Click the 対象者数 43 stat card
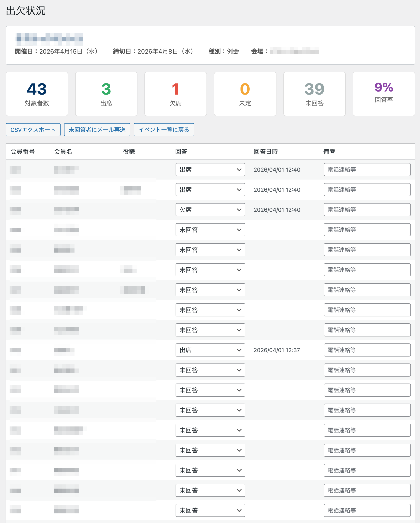Viewport: 420px width, 523px height. point(37,94)
